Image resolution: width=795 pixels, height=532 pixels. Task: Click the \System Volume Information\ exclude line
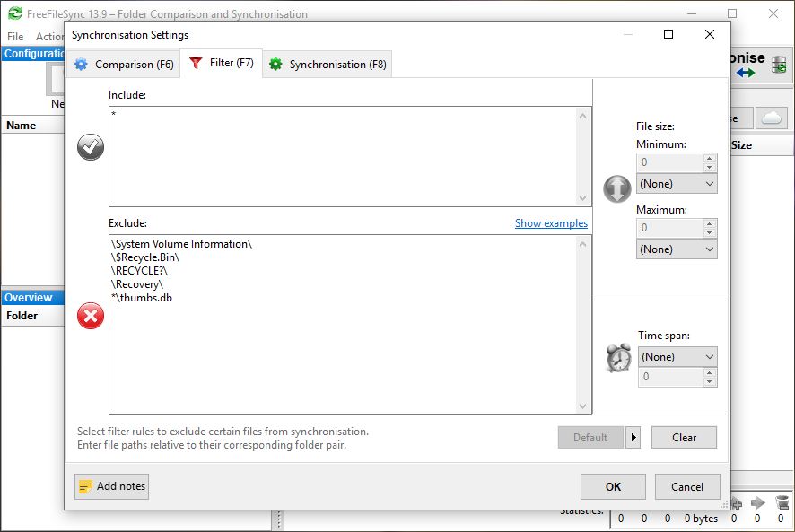(181, 244)
